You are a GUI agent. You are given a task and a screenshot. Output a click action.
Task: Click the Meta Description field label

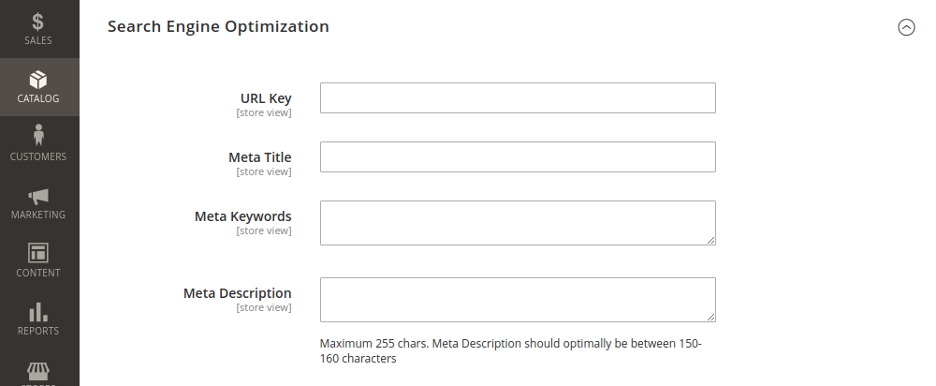237,294
